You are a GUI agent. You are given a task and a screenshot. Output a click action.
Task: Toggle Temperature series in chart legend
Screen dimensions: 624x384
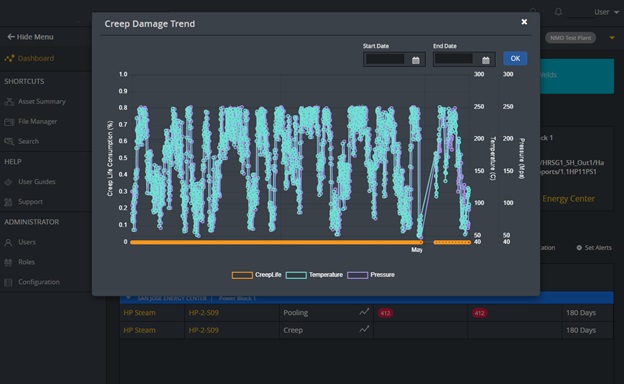(314, 275)
